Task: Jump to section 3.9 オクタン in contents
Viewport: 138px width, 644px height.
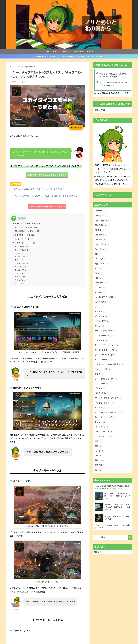Action: click(x=20, y=273)
